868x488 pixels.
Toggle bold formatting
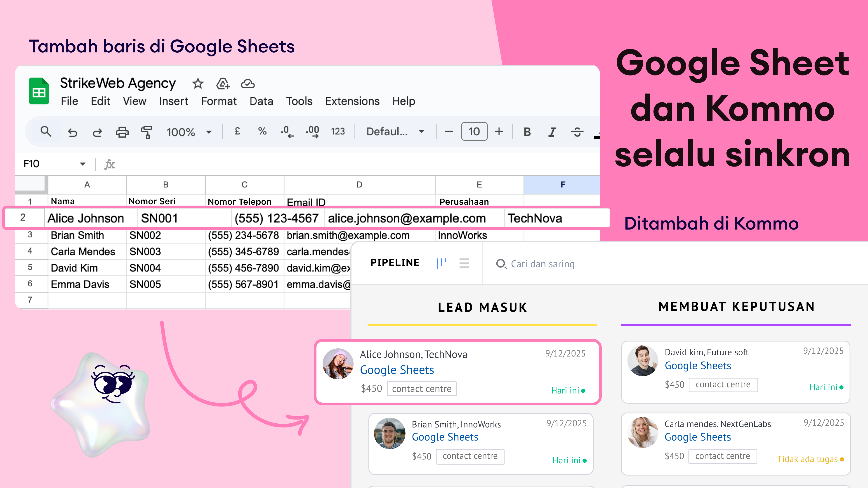coord(527,132)
